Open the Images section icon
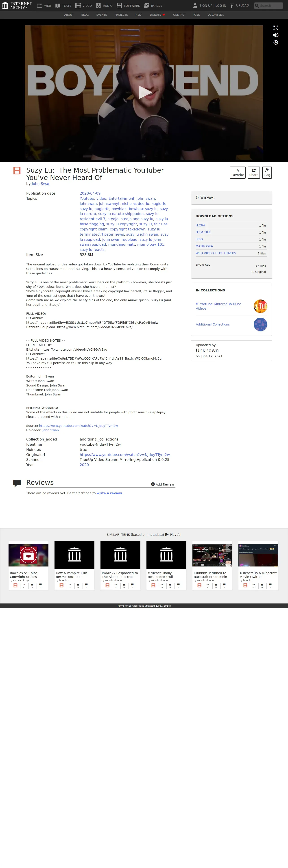This screenshot has width=288, height=868. [x=147, y=6]
